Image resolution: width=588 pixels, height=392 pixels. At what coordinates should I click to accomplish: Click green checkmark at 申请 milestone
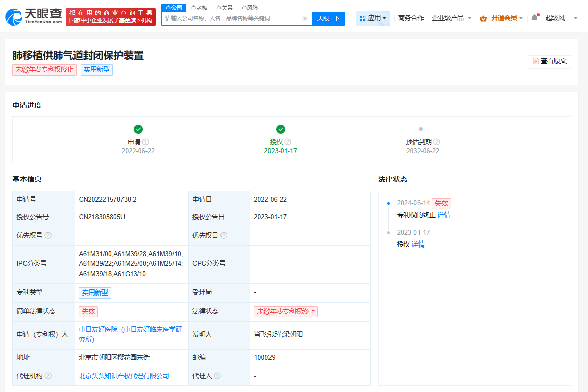point(139,129)
